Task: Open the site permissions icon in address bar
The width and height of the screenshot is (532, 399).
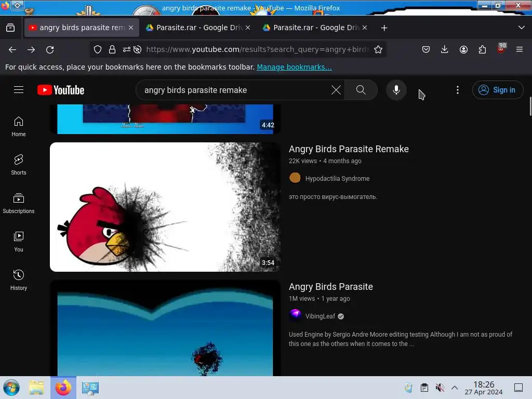Action: tap(127, 49)
